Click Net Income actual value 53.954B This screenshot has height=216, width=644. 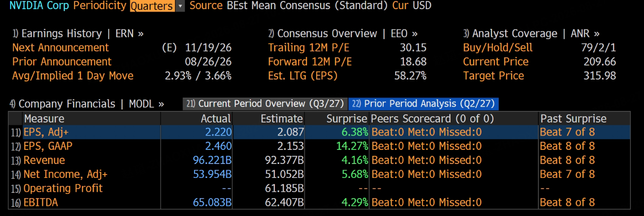point(212,174)
